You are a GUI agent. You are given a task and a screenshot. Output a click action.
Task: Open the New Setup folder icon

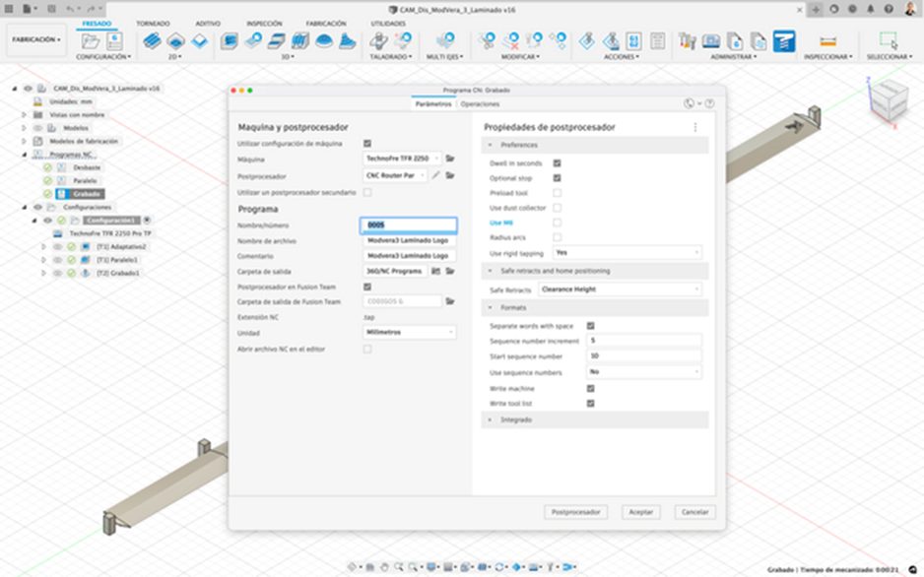click(91, 41)
